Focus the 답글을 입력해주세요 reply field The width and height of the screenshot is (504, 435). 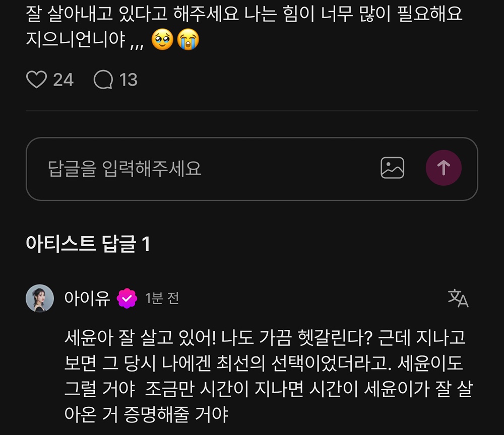coord(251,169)
